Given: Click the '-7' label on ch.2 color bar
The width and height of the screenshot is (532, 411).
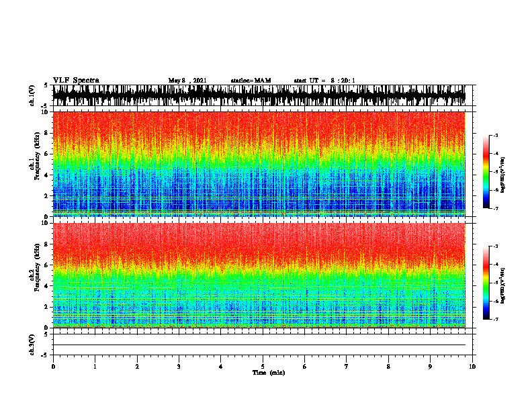Looking at the screenshot, I should coord(496,319).
